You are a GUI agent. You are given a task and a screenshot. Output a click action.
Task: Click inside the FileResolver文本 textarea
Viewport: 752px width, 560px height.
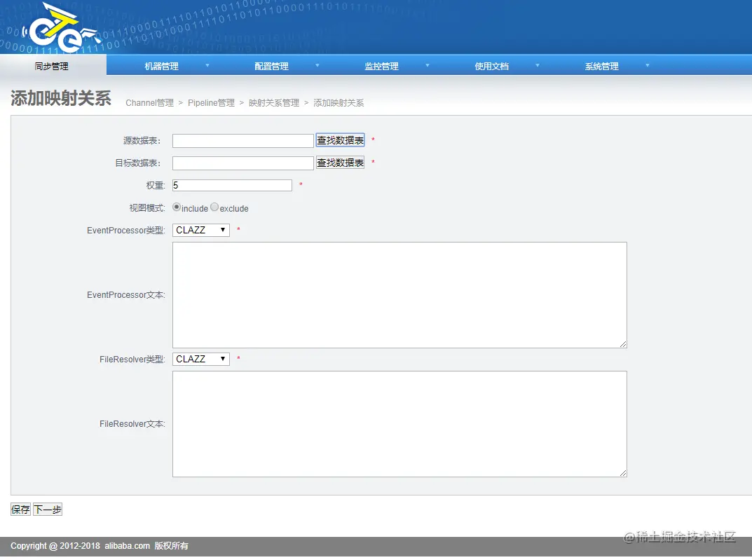click(x=399, y=424)
